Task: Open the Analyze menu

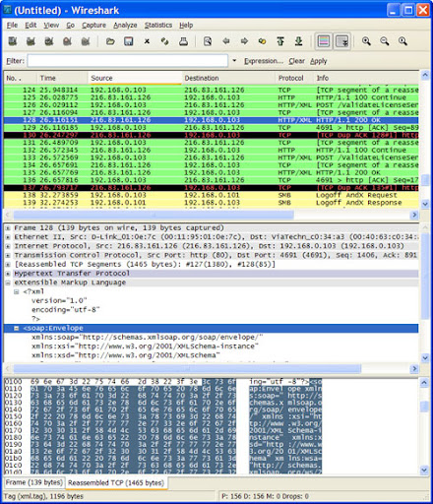Action: [x=125, y=25]
